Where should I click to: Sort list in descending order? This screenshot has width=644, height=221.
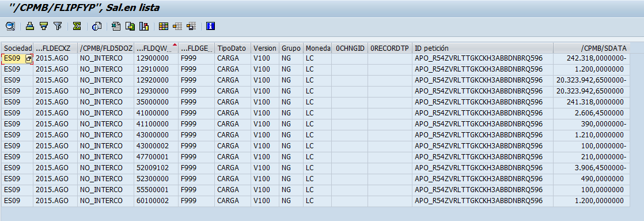[x=44, y=27]
